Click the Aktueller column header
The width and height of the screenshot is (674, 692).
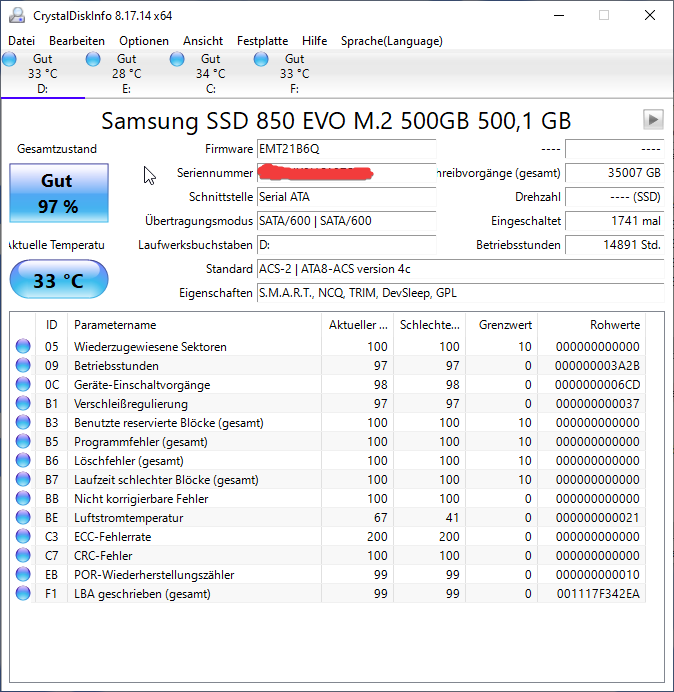click(x=358, y=325)
